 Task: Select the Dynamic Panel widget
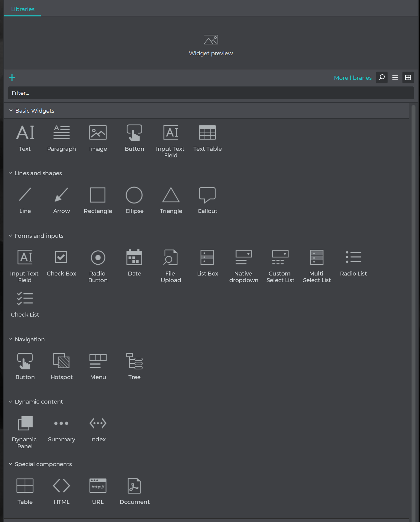click(x=25, y=423)
